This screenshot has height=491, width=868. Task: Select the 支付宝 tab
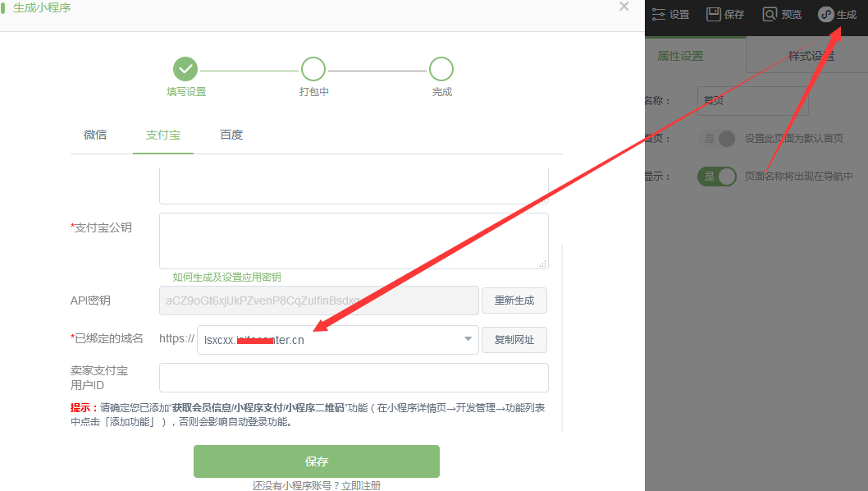[x=163, y=135]
